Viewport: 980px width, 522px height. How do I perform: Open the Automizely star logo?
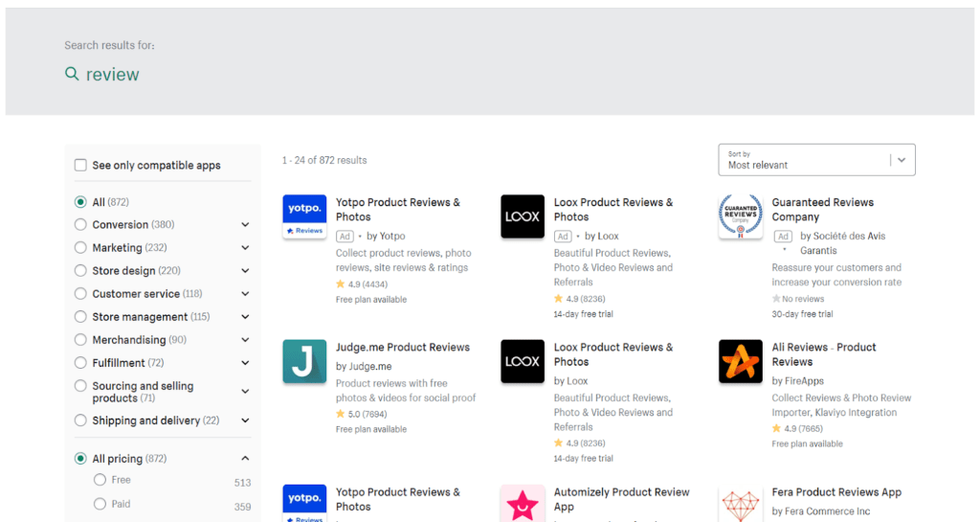(x=523, y=503)
